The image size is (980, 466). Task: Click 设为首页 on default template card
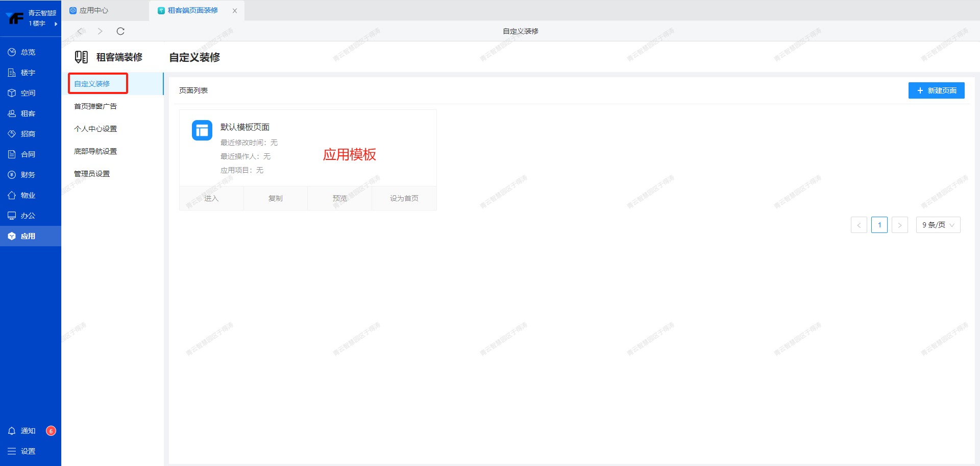[404, 198]
